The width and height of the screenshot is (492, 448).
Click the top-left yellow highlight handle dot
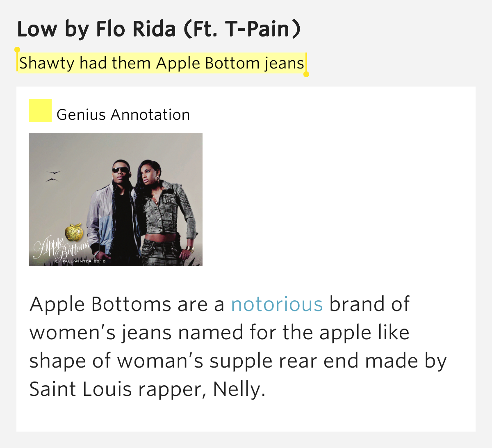point(17,50)
